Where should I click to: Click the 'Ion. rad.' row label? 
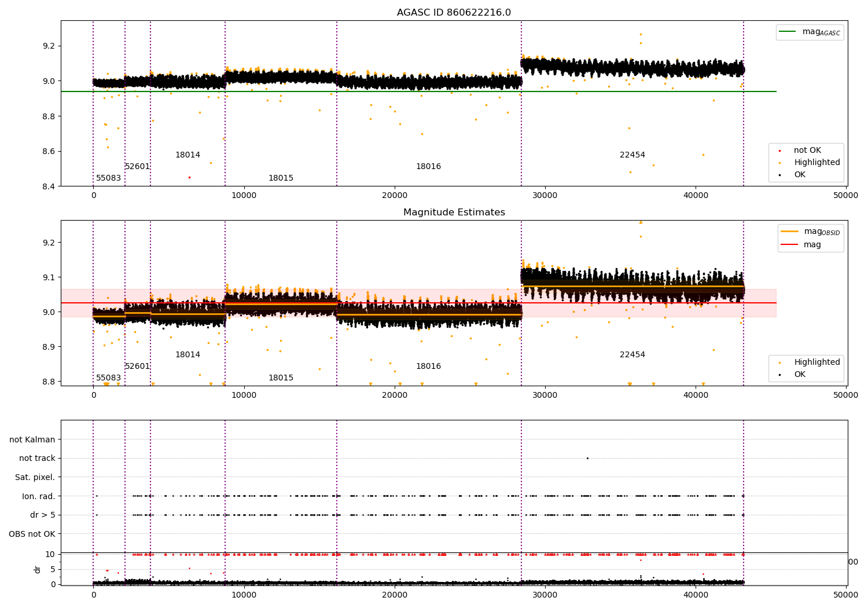39,496
